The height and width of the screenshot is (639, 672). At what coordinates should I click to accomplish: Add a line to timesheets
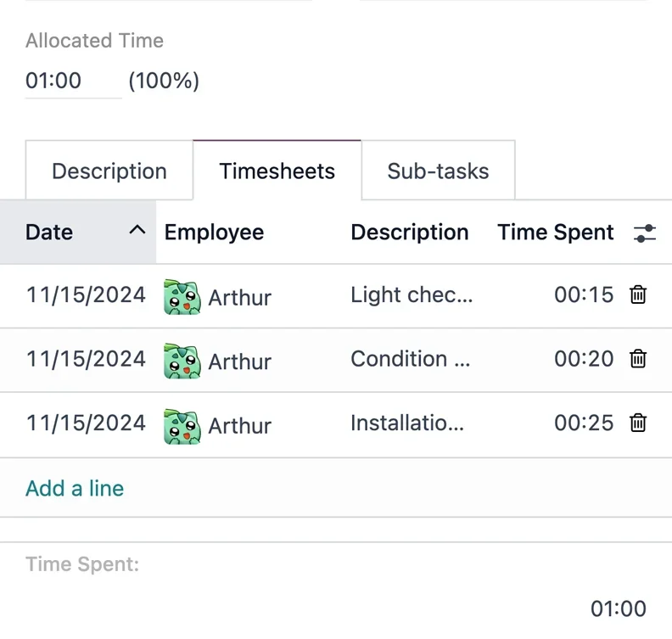point(75,489)
